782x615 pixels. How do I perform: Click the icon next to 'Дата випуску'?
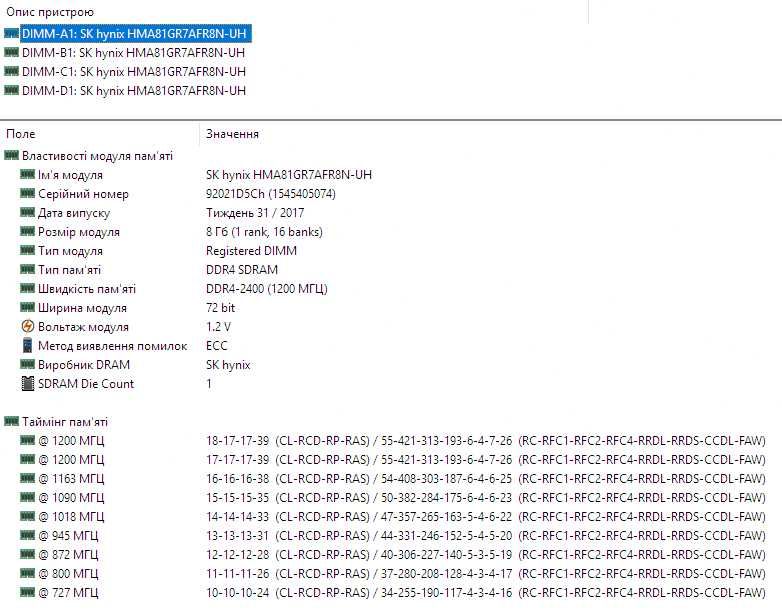27,212
